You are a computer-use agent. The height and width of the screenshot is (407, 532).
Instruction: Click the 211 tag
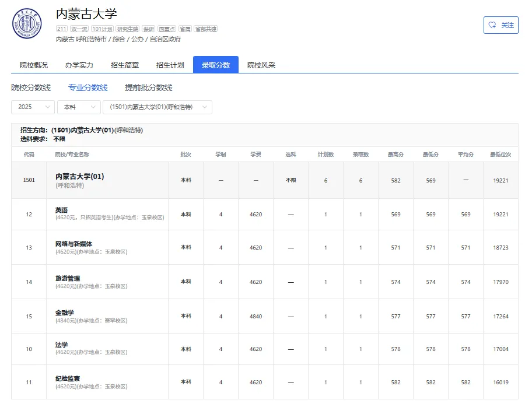(62, 29)
